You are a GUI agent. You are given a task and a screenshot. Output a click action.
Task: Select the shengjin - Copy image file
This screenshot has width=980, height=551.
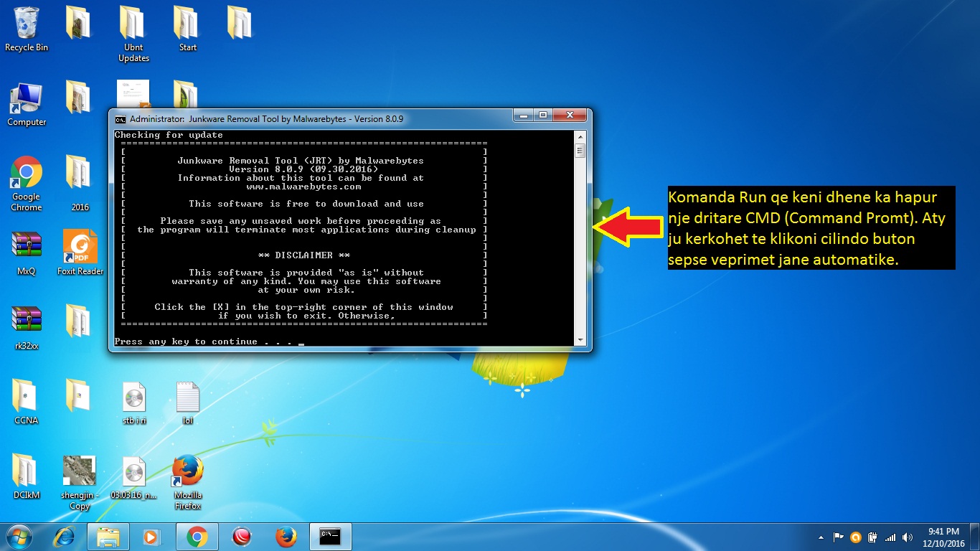pos(80,482)
